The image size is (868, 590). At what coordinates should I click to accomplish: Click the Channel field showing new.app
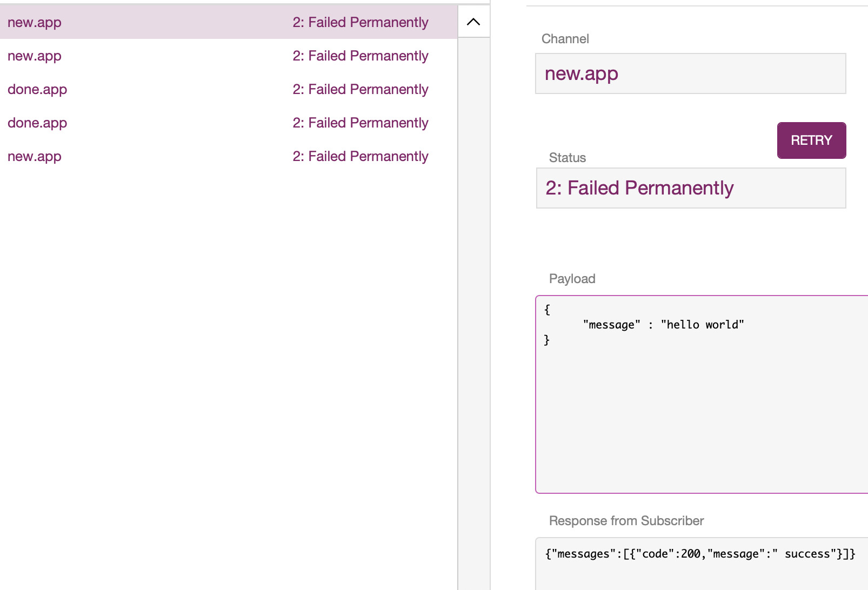click(x=690, y=73)
